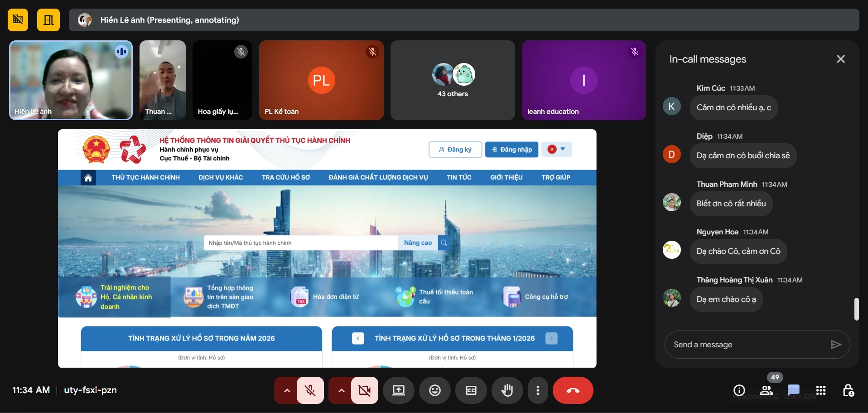
Task: Open the activities grid icon
Action: pos(820,390)
